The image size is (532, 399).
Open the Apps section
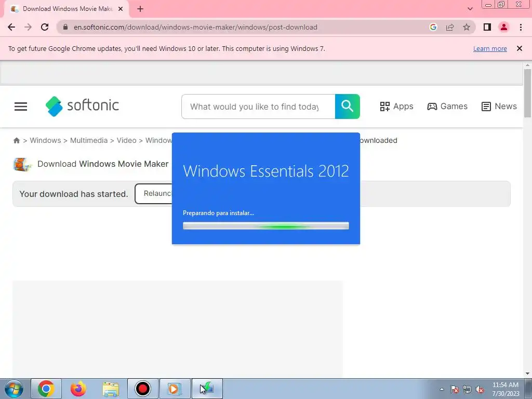click(x=396, y=107)
